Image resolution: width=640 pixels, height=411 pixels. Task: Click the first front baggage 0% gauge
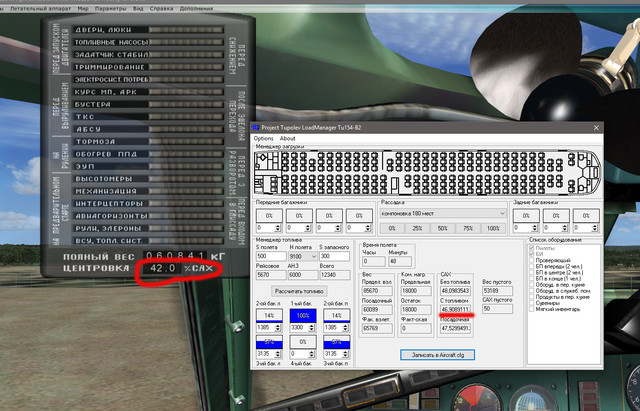pos(269,215)
